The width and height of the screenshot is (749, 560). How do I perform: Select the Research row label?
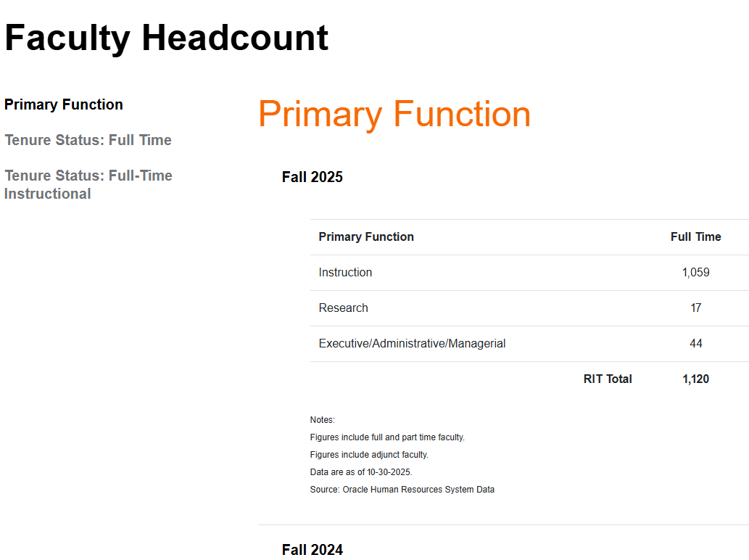click(x=343, y=308)
